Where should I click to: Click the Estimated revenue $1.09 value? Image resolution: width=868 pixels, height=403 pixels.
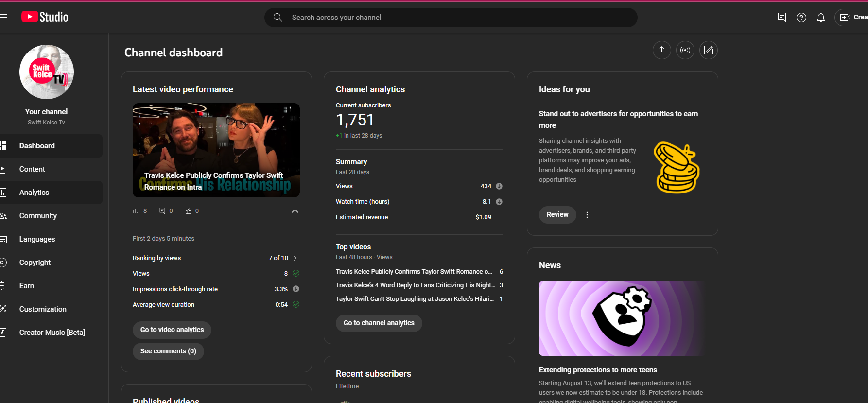click(484, 217)
